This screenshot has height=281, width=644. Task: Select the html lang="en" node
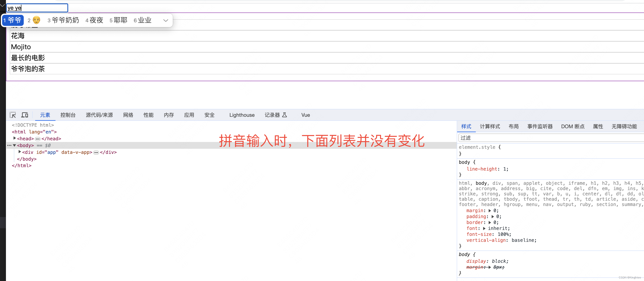coord(34,132)
